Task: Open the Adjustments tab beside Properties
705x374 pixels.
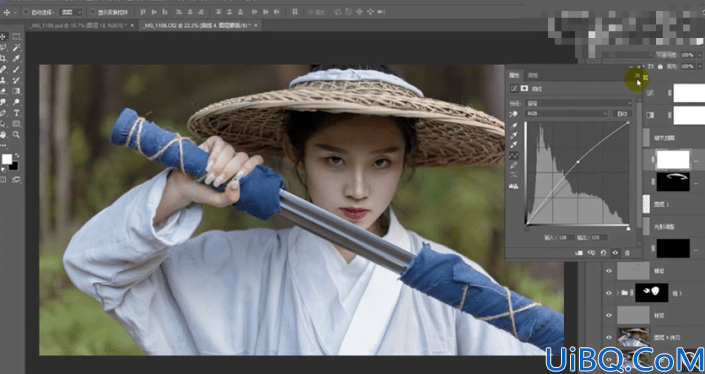Action: (532, 75)
